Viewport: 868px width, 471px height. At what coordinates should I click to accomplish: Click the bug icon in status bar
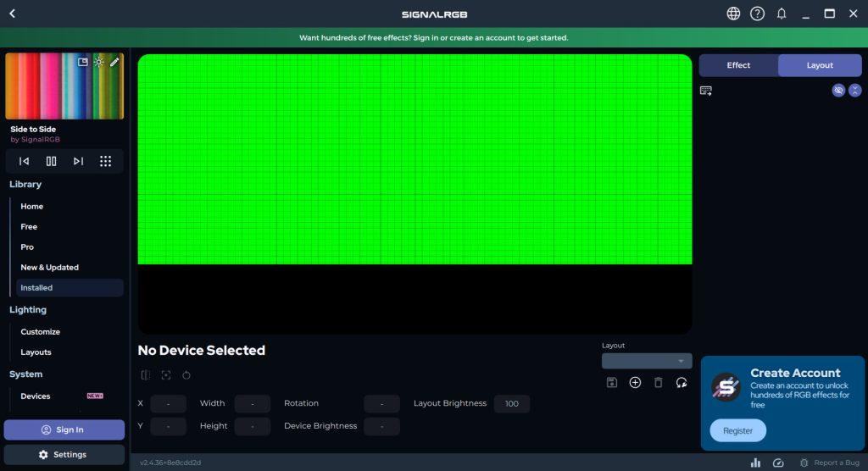coord(804,463)
